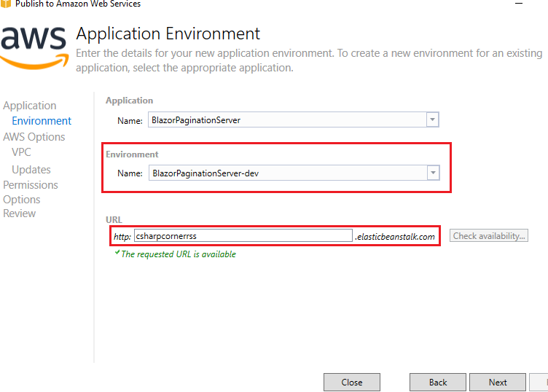The width and height of the screenshot is (548, 392).
Task: Click the green availability checkmark icon
Action: pos(117,253)
